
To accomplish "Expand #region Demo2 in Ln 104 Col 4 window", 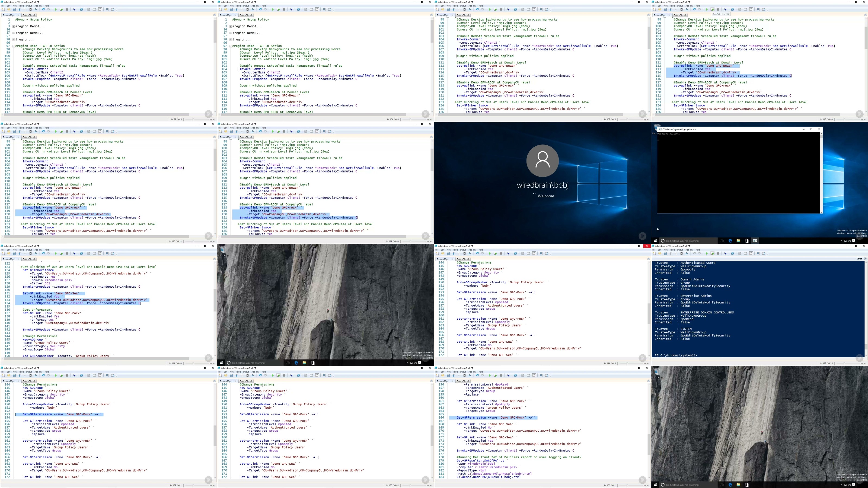I will click(231, 33).
